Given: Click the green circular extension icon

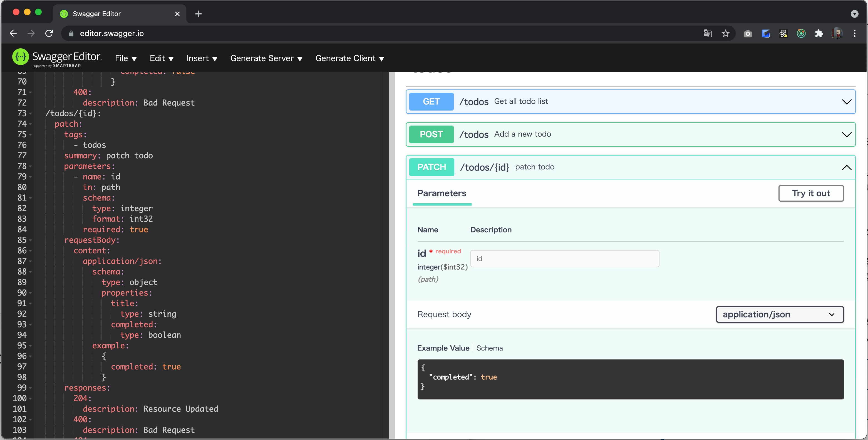Looking at the screenshot, I should [x=801, y=33].
